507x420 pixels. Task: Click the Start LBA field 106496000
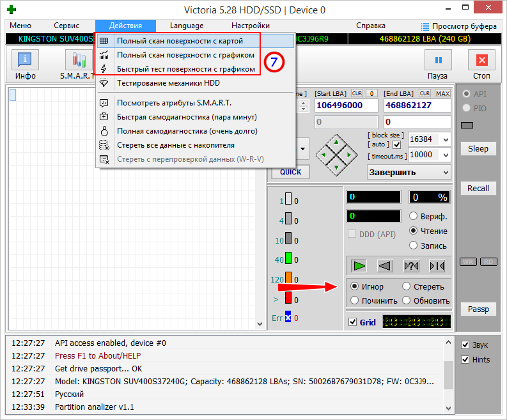pos(347,105)
